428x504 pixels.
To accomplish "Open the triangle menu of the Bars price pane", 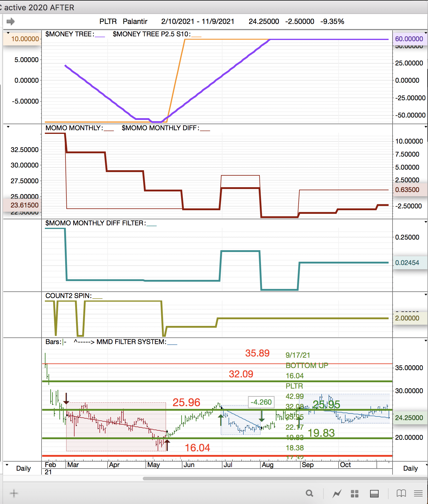I will (x=426, y=340).
